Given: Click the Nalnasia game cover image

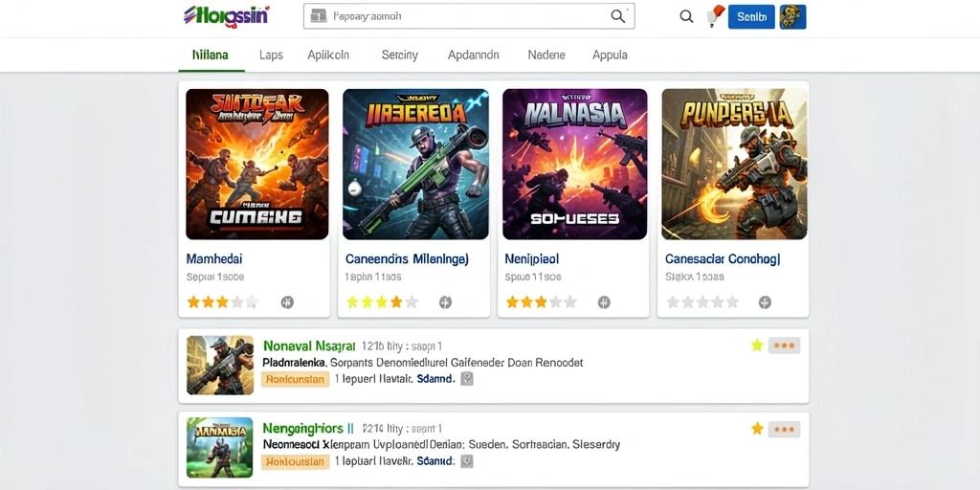Looking at the screenshot, I should [x=574, y=165].
